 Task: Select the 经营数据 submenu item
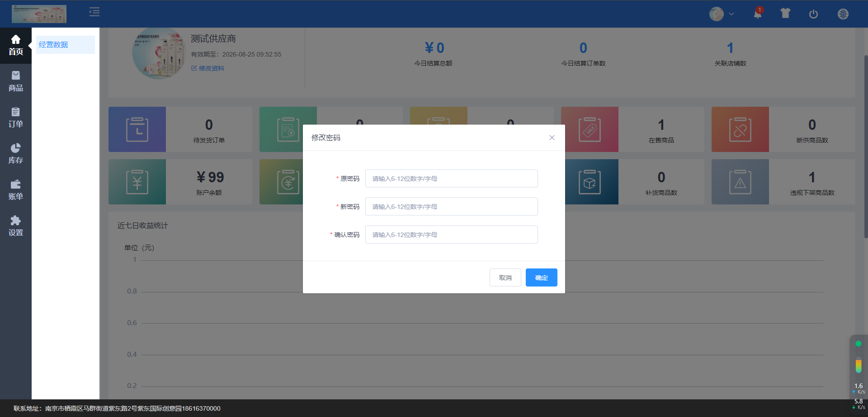[53, 45]
